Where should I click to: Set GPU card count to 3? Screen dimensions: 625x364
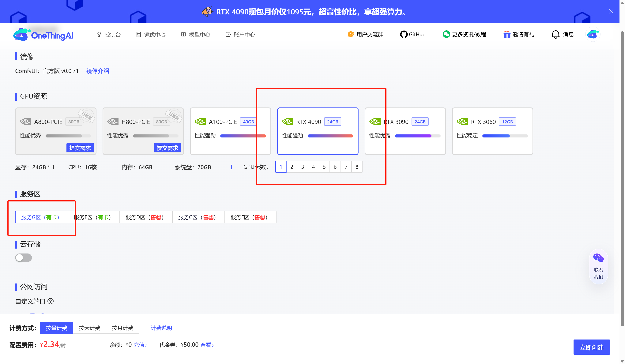point(303,167)
